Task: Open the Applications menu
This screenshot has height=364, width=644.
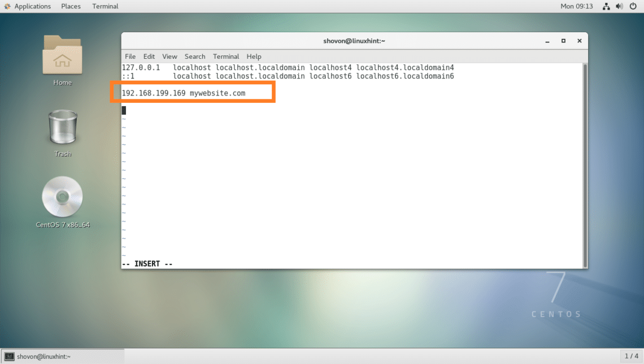Action: 32,6
